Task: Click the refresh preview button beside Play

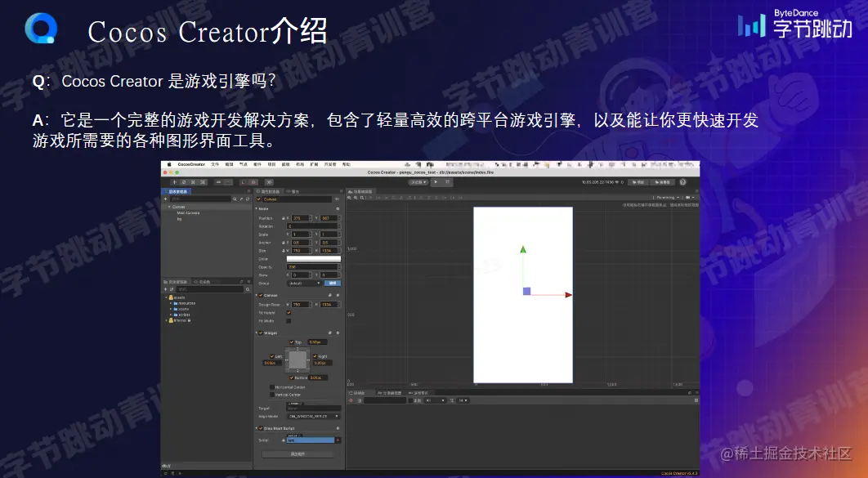Action: pyautogui.click(x=447, y=181)
